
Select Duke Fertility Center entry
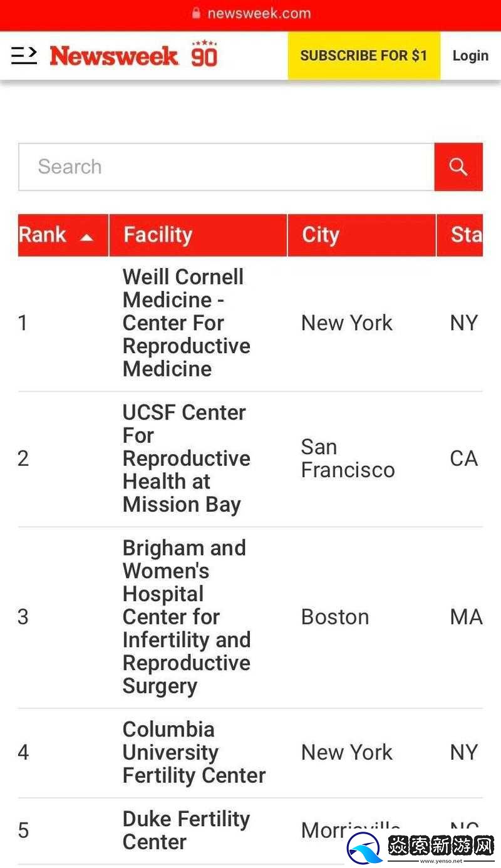pyautogui.click(x=186, y=830)
